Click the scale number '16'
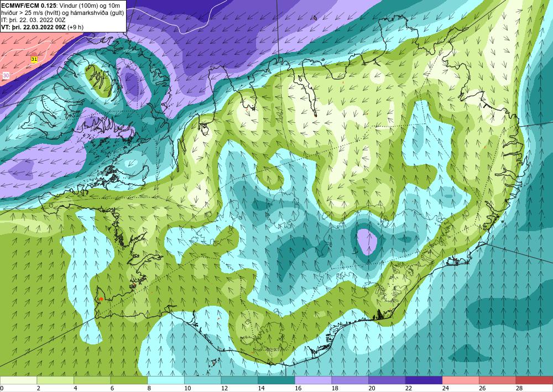 pos(298,388)
